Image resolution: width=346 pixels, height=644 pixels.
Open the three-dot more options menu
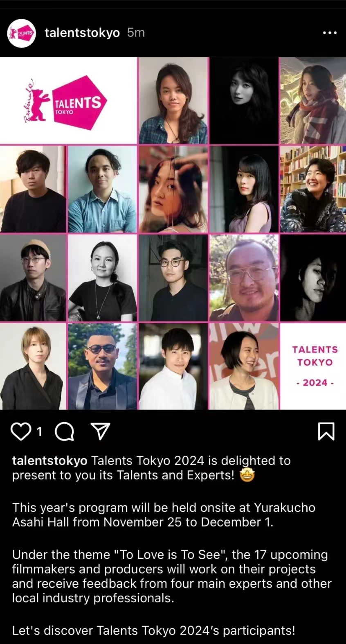(x=330, y=33)
